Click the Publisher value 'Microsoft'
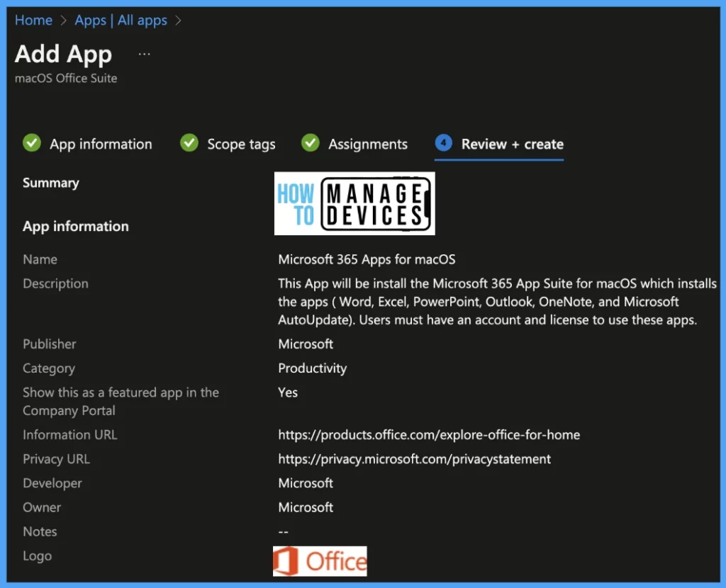Image resolution: width=726 pixels, height=588 pixels. 306,344
